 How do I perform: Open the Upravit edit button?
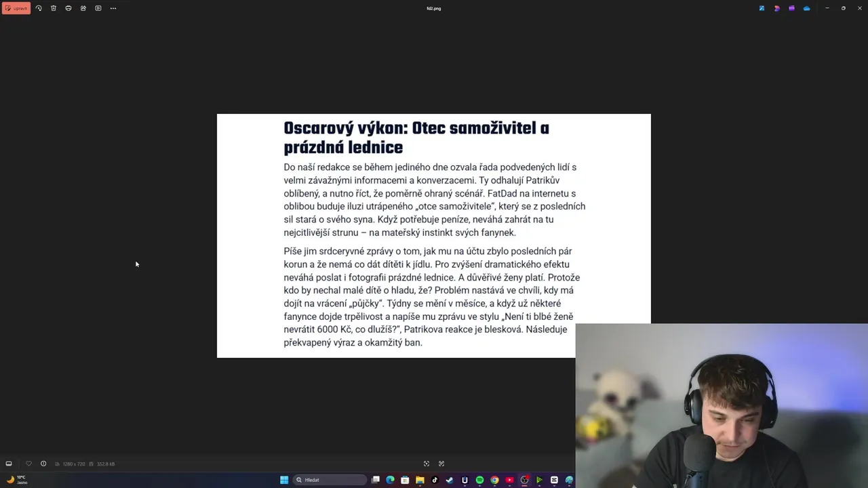16,8
